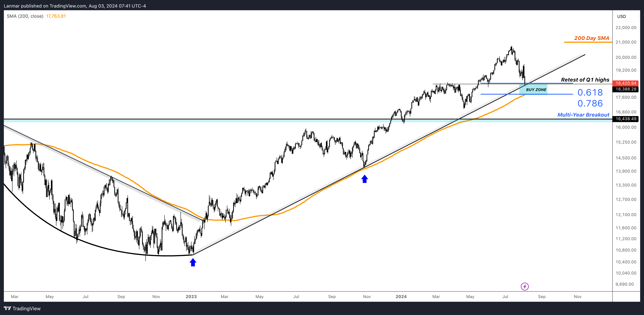
Task: Click the TradingView logo at bottom left
Action: point(22,309)
